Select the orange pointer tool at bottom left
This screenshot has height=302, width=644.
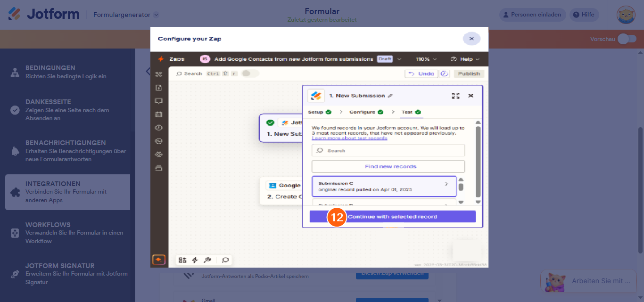159,260
